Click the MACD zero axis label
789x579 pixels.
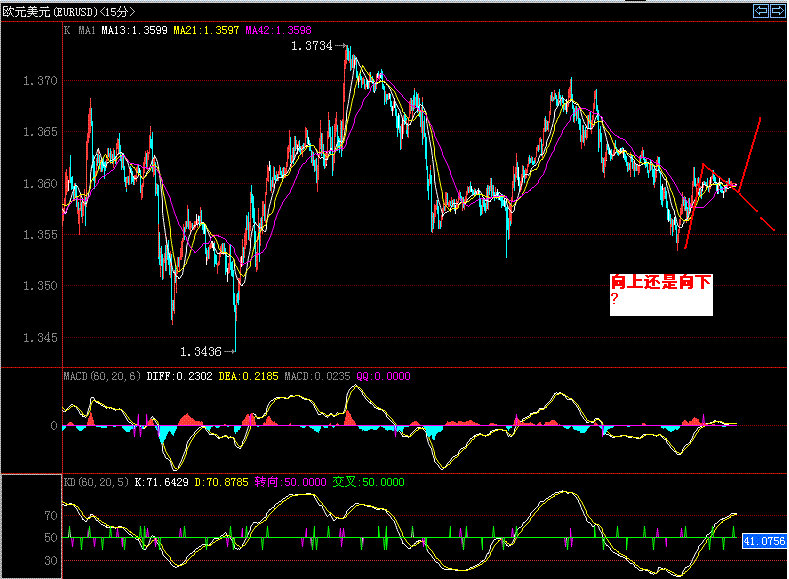pyautogui.click(x=54, y=426)
